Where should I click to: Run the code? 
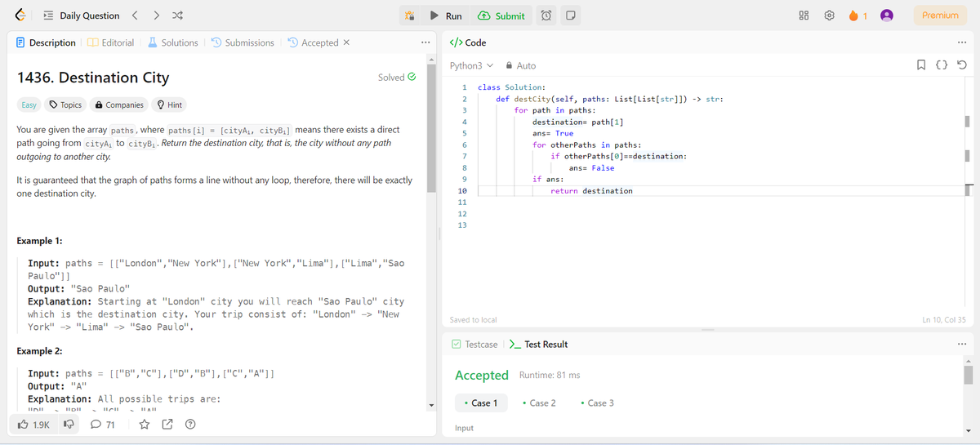(447, 16)
